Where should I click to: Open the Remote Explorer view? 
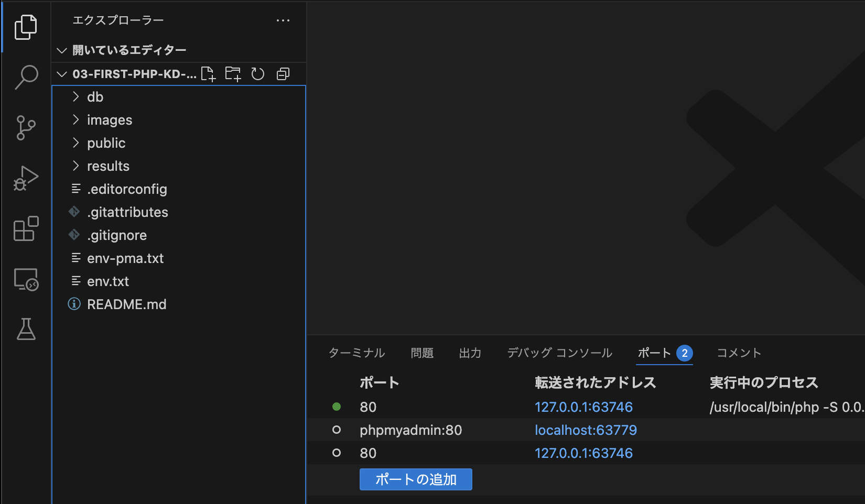click(26, 279)
